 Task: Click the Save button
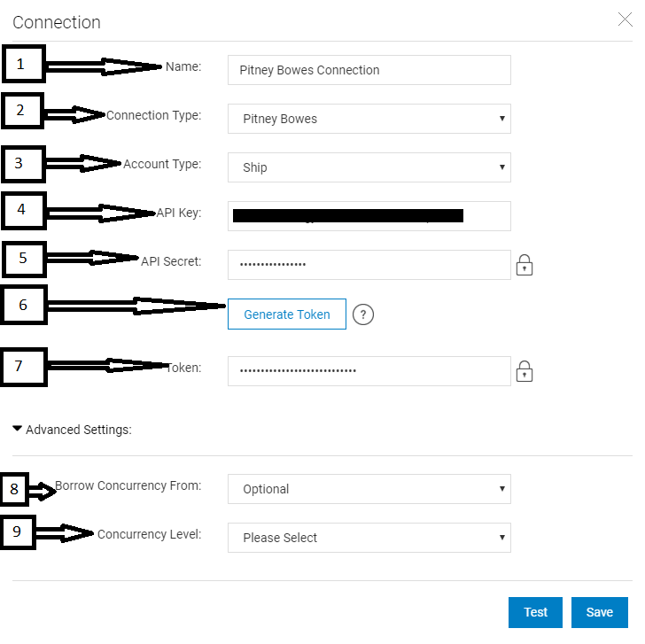(x=599, y=612)
